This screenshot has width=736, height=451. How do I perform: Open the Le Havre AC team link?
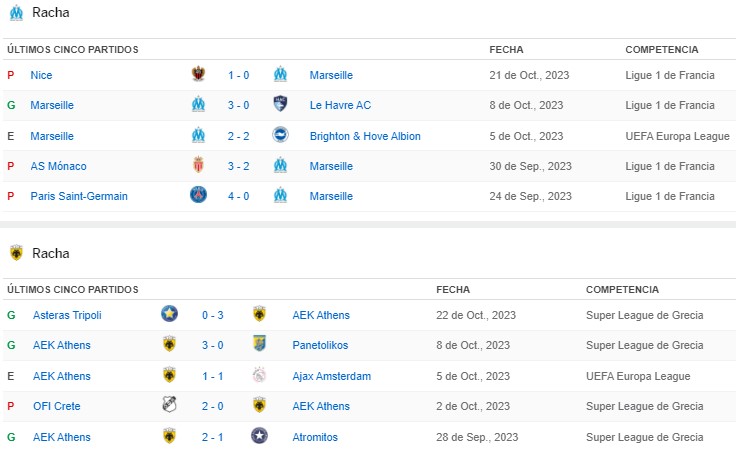click(x=340, y=105)
